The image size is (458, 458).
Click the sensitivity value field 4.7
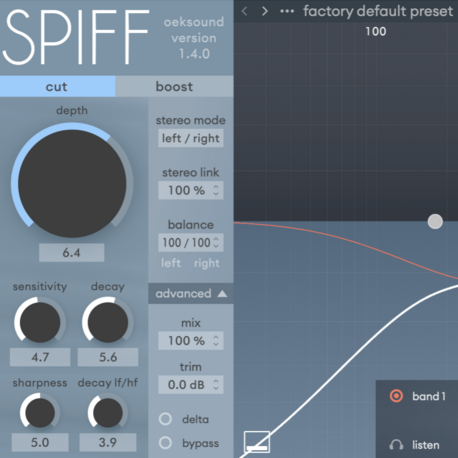coord(40,357)
